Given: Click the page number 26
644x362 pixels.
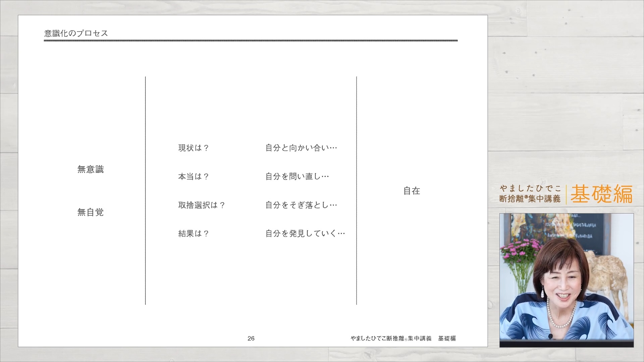Looking at the screenshot, I should tap(251, 339).
